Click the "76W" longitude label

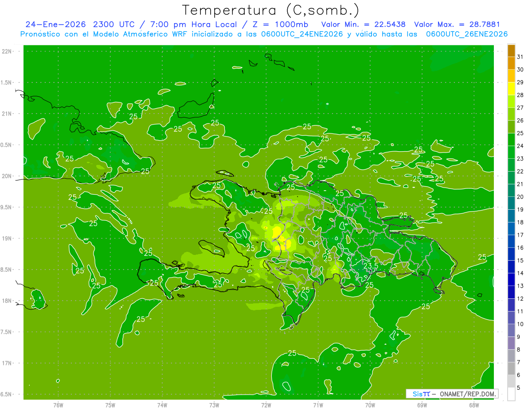point(58,405)
